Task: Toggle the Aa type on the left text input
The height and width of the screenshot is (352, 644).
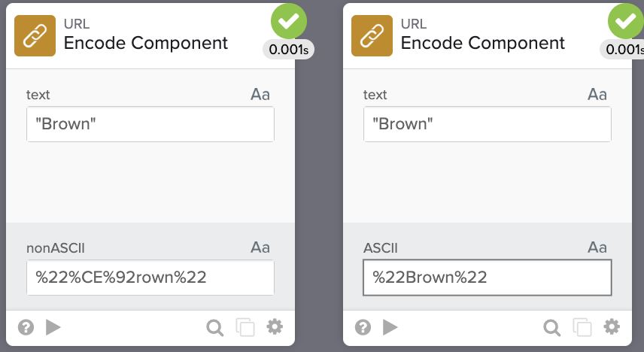Action: [x=260, y=95]
